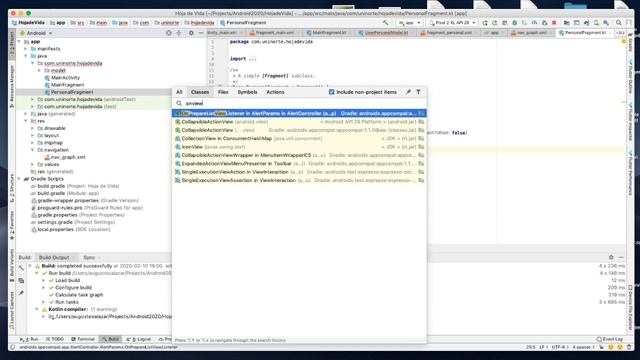
Task: Select MainFragment in project tree
Action: (67, 85)
